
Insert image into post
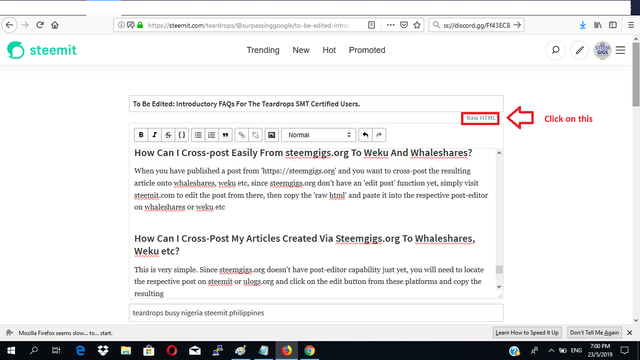271,135
